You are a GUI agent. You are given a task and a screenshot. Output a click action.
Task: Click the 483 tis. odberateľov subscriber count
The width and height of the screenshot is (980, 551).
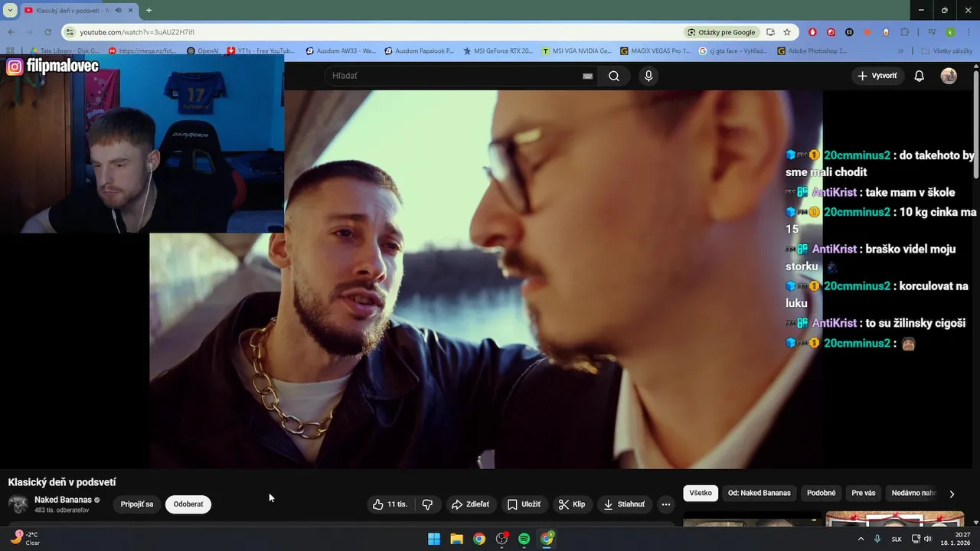point(61,510)
